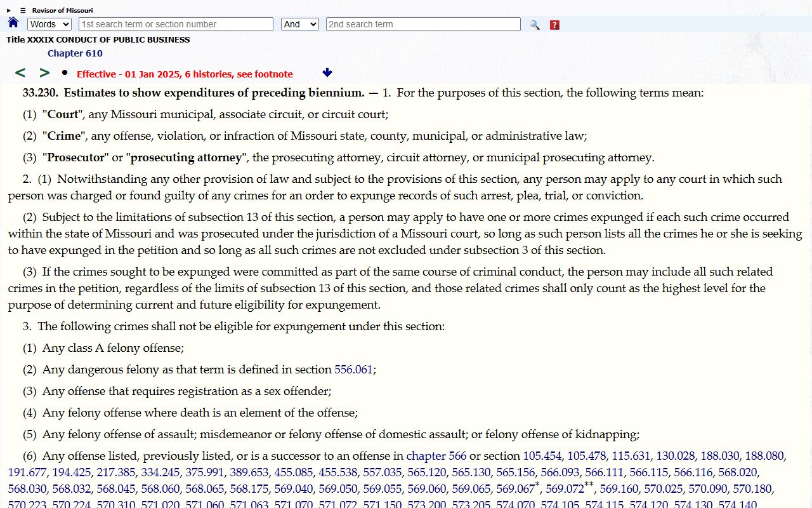Screen dimensions: 812x508
Task: Open section 566.116 link
Action: tap(693, 472)
